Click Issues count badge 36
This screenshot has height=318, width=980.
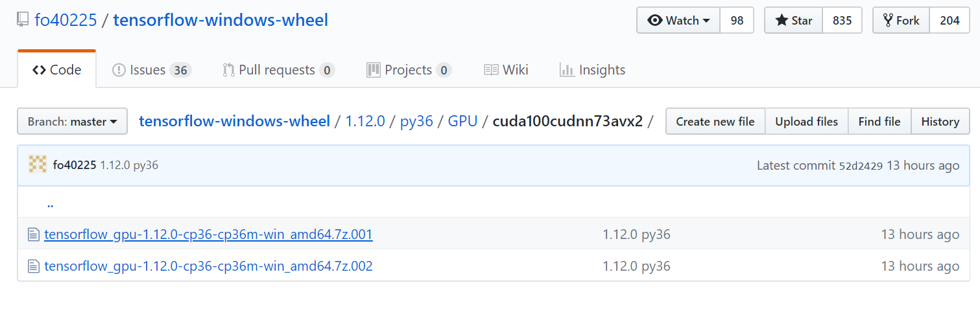[x=180, y=70]
